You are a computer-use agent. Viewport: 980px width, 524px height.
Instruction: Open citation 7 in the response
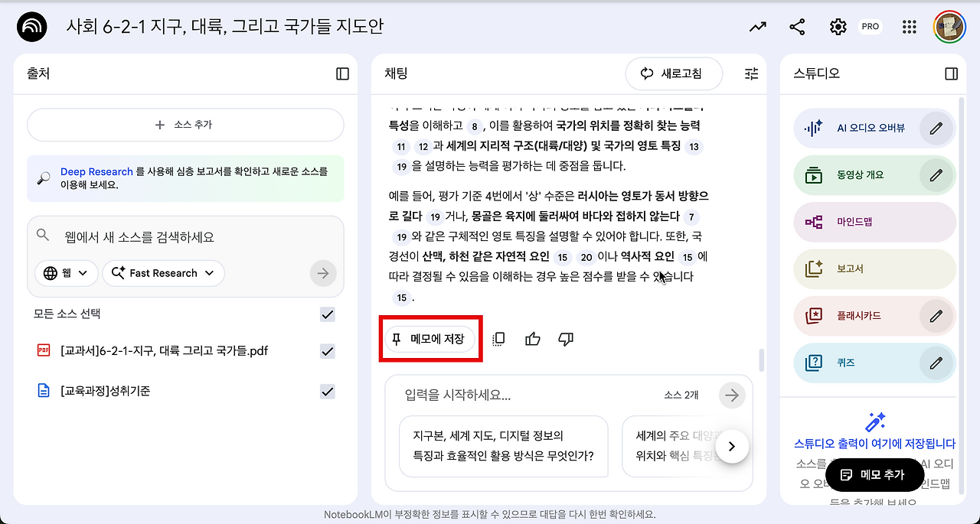tap(693, 217)
